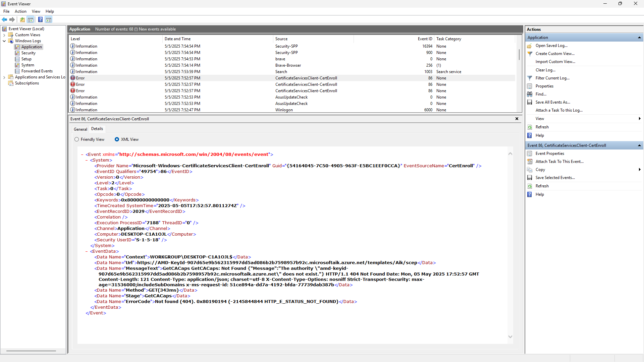Viewport: 644px width, 362px height.
Task: Click the event list vertical scrollbar
Action: tap(519, 55)
